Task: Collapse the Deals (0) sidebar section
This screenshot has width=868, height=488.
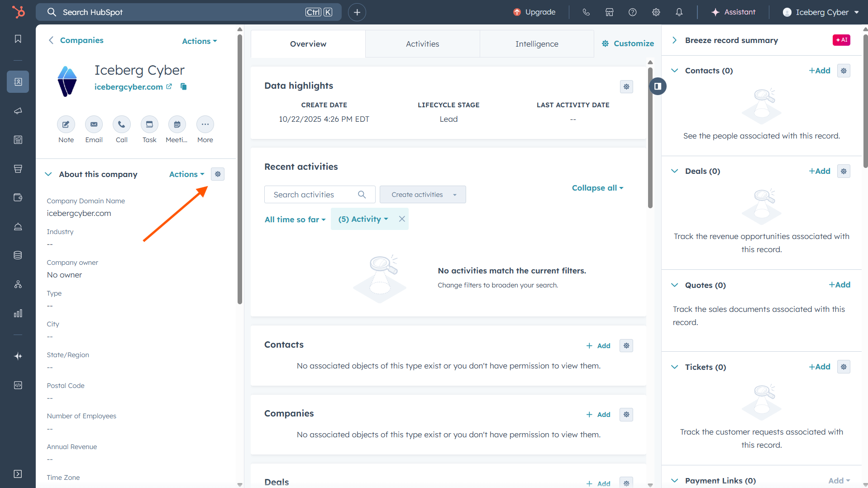Action: pos(675,171)
